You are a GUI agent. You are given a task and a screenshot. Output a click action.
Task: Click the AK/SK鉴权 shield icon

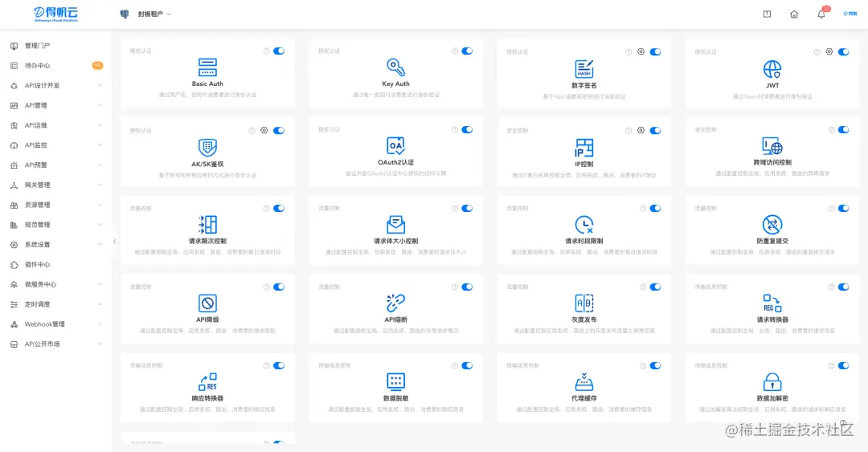click(x=207, y=148)
